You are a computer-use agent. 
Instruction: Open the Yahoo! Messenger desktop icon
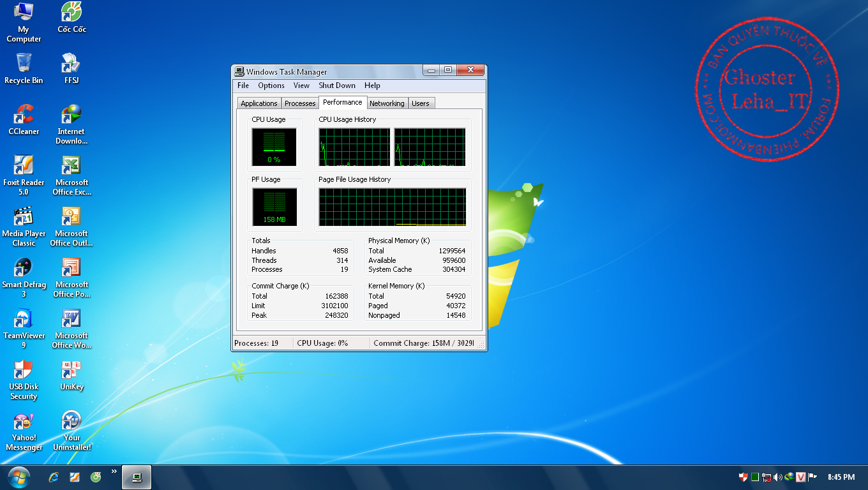pyautogui.click(x=24, y=422)
